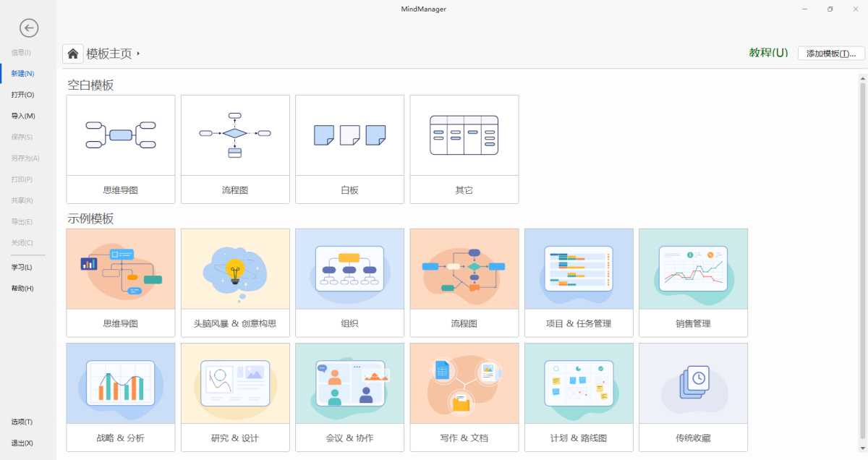Click the back arrow circle icon
This screenshot has height=460, width=868.
[x=29, y=28]
